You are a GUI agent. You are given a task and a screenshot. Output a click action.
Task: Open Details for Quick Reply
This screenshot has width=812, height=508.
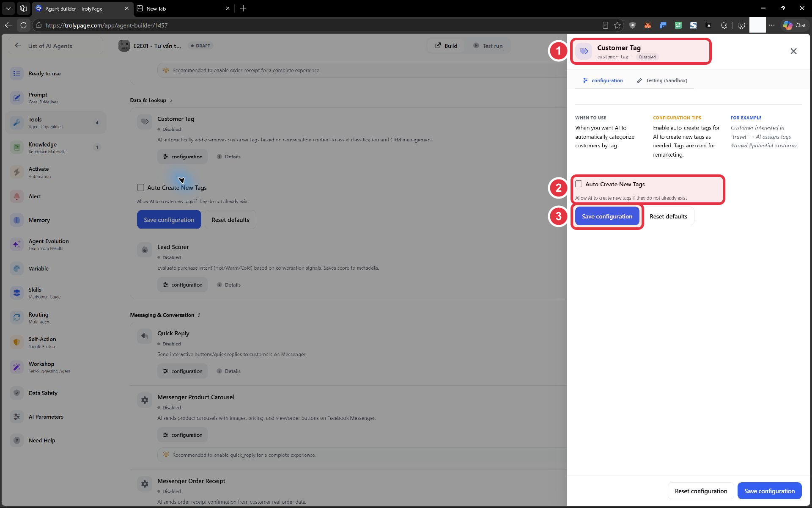228,371
